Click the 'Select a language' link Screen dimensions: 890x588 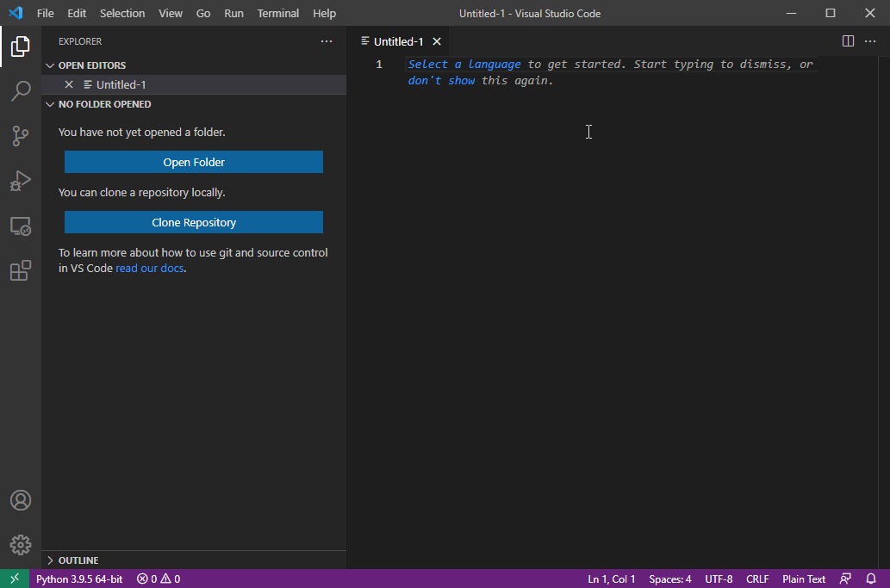[x=464, y=65]
